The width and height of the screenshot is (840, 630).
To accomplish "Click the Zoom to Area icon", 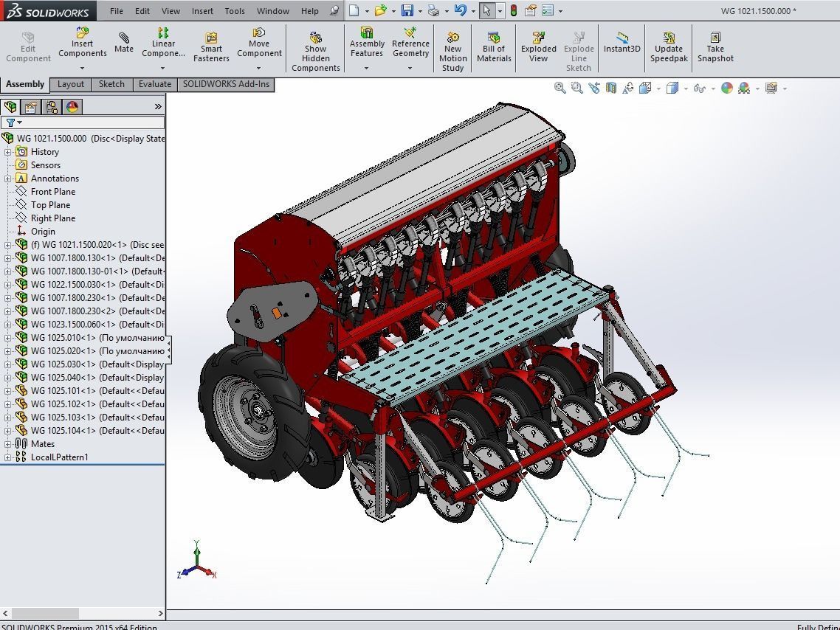I will pyautogui.click(x=577, y=88).
